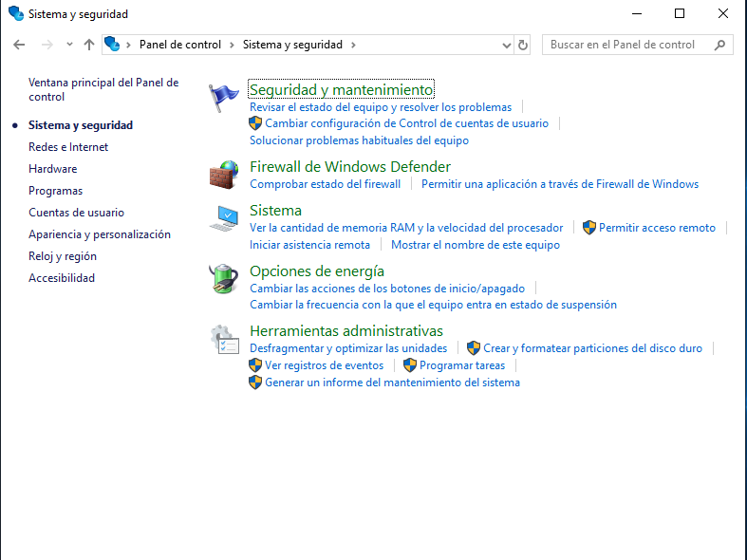Image resolution: width=747 pixels, height=560 pixels.
Task: Click Revisar el estado del equipo link
Action: pos(381,107)
